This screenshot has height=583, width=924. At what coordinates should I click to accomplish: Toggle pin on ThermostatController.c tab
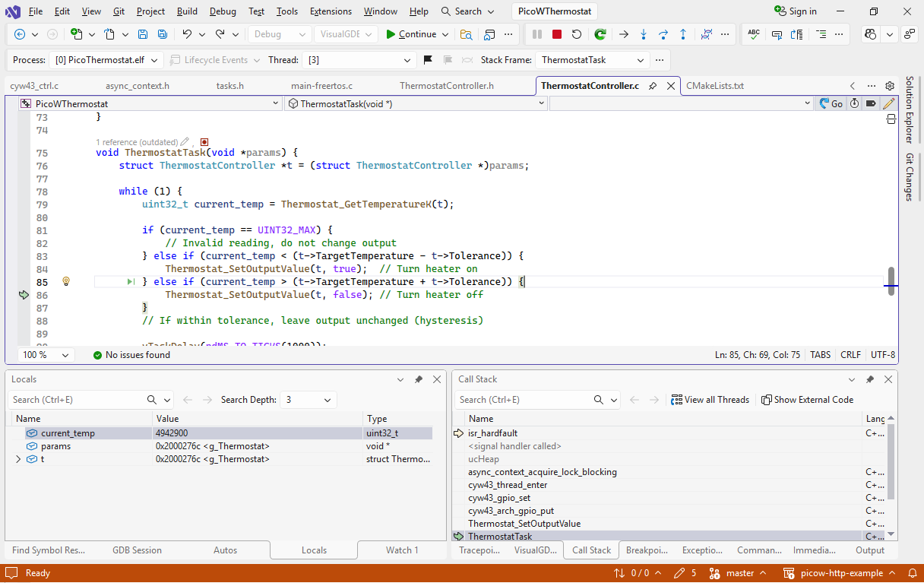pos(653,86)
